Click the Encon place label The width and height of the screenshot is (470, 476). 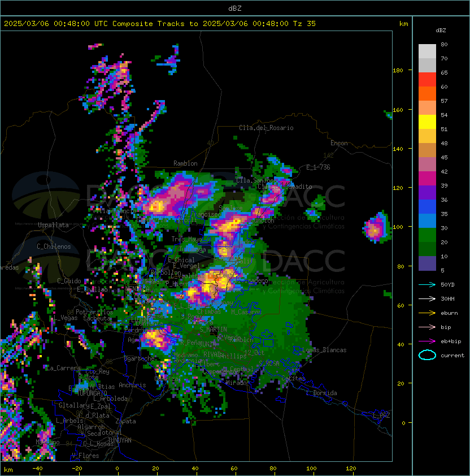tap(339, 143)
